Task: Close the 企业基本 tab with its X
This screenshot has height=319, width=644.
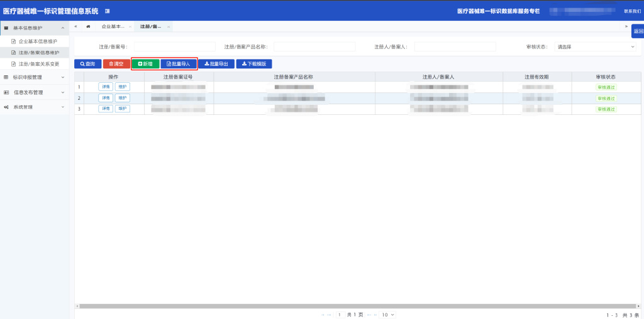Action: tap(131, 27)
